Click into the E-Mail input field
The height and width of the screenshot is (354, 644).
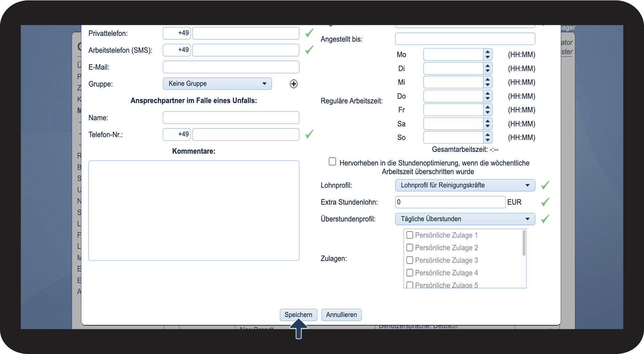pos(231,67)
